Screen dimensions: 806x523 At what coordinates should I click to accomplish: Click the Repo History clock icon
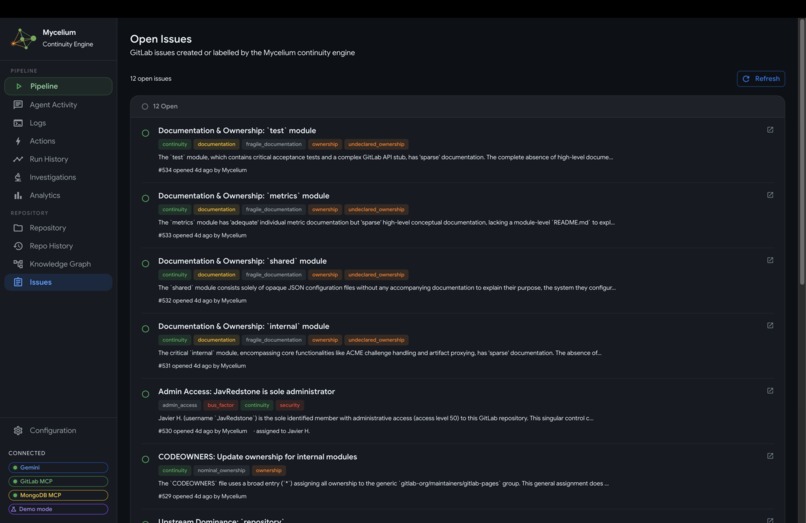click(x=18, y=246)
